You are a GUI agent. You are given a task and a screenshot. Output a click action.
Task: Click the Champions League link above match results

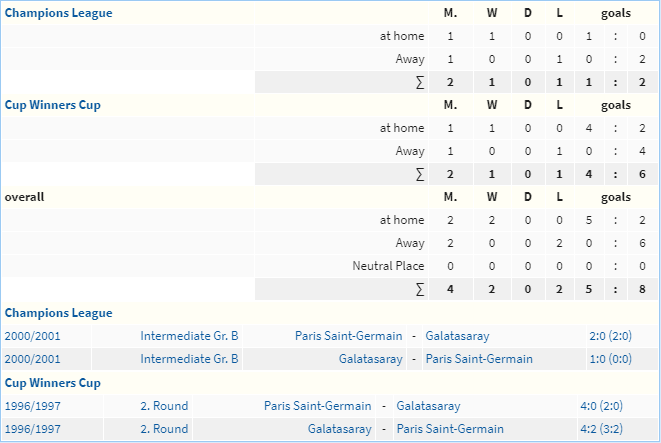coord(59,313)
